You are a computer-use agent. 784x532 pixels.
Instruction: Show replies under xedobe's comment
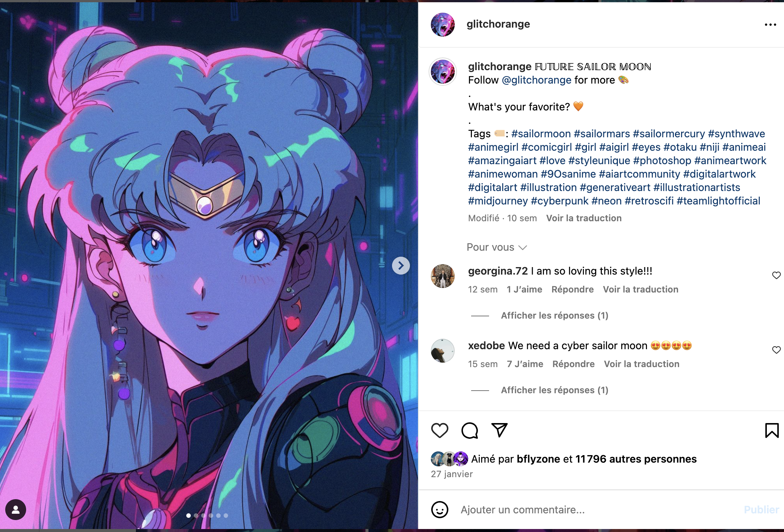(555, 390)
